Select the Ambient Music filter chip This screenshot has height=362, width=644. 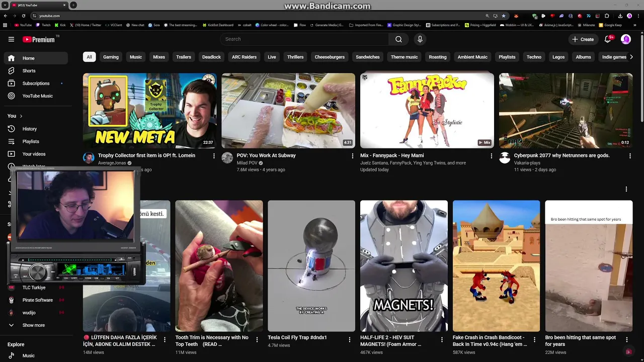(472, 57)
